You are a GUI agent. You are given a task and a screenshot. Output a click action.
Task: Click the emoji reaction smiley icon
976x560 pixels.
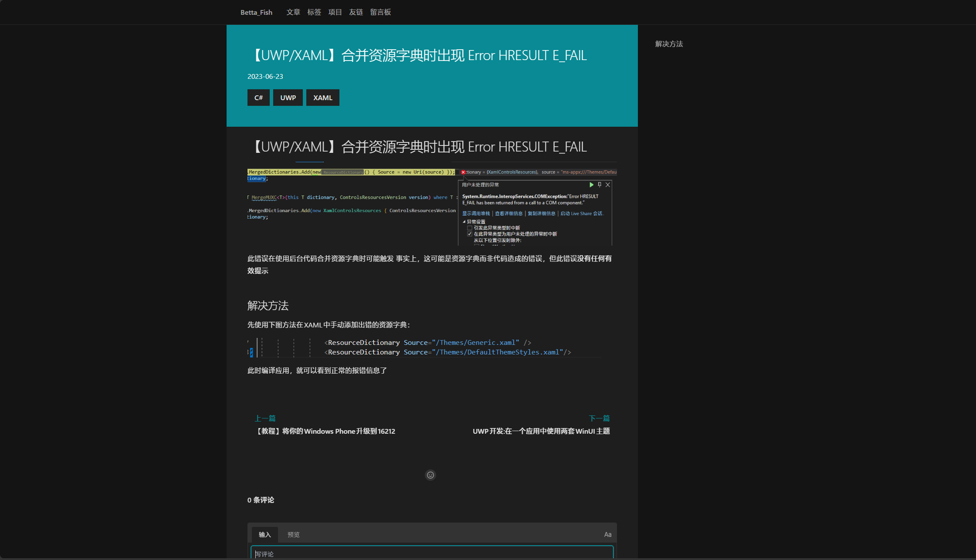(430, 475)
